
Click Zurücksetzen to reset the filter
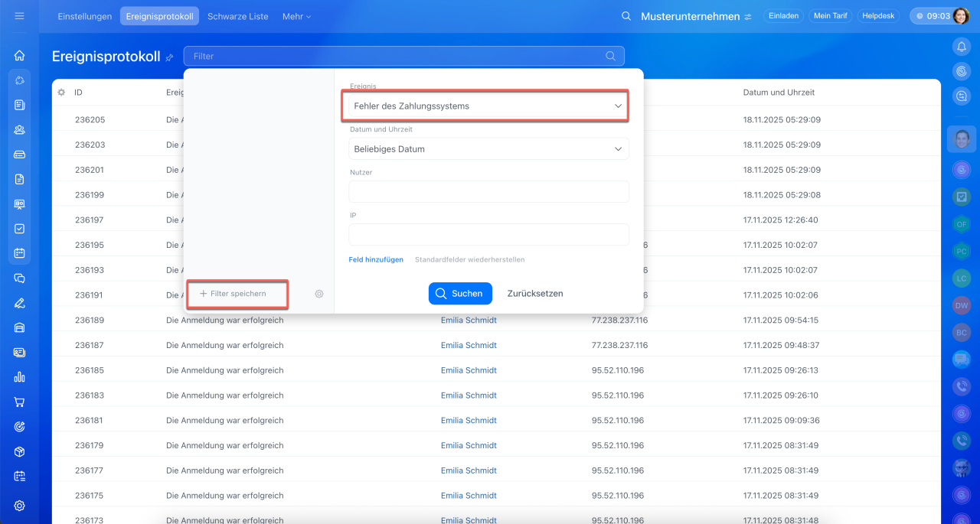pos(534,294)
